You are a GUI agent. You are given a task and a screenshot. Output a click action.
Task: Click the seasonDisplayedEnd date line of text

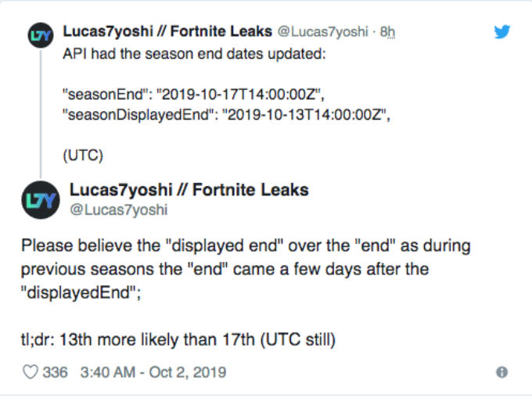(x=227, y=115)
